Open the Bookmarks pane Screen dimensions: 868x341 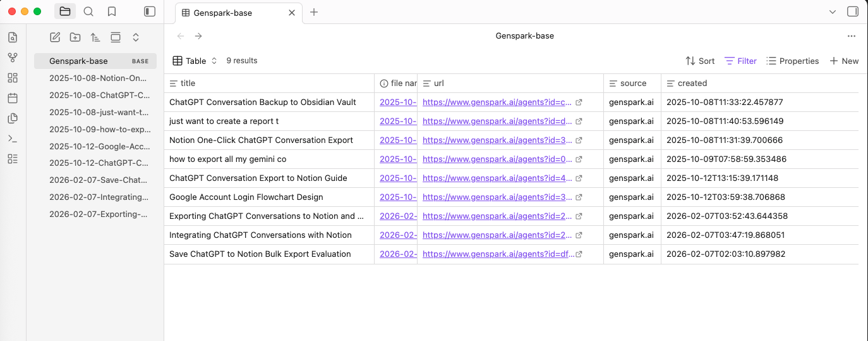(112, 11)
